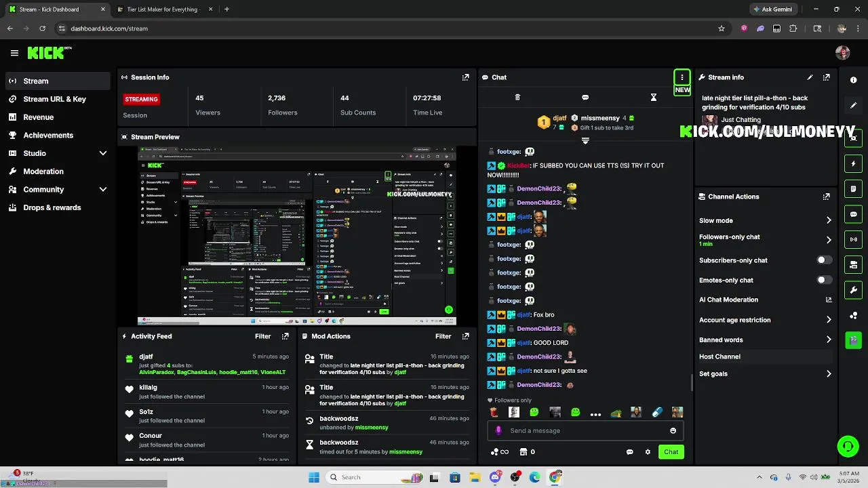
Task: Click Ask Gemini button in browser
Action: pos(772,9)
